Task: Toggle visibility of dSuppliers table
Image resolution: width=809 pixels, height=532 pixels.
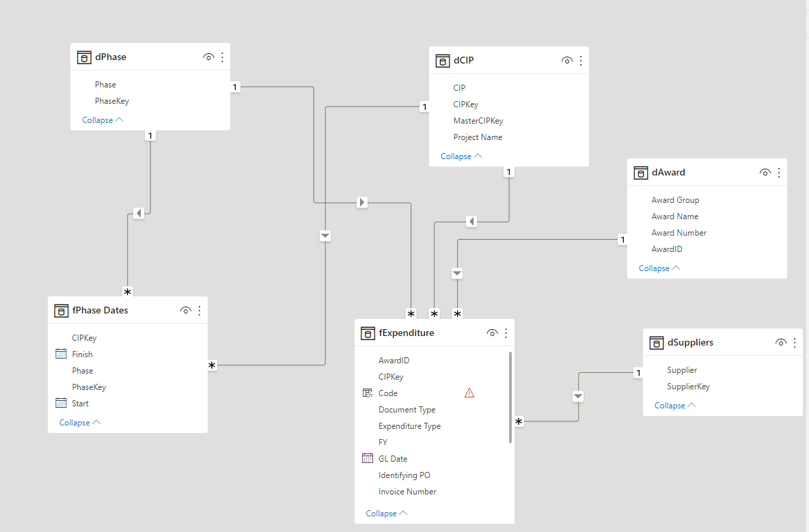Action: click(780, 343)
